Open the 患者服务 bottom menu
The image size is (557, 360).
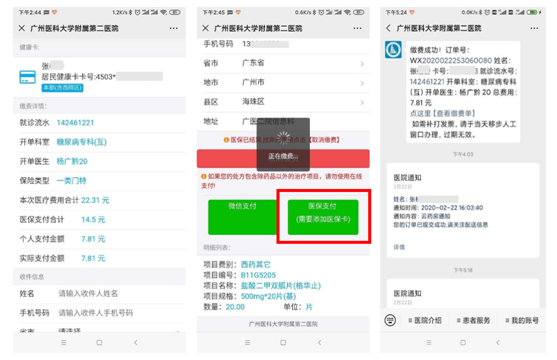pyautogui.click(x=474, y=321)
